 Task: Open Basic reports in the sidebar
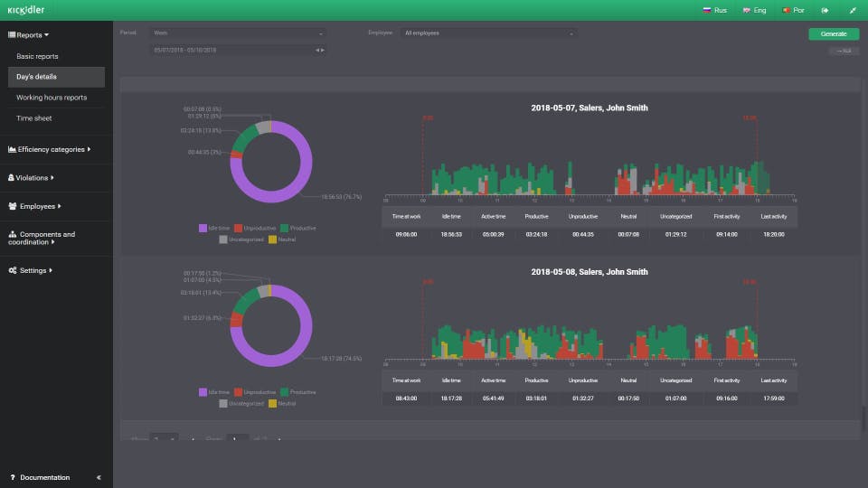coord(37,56)
